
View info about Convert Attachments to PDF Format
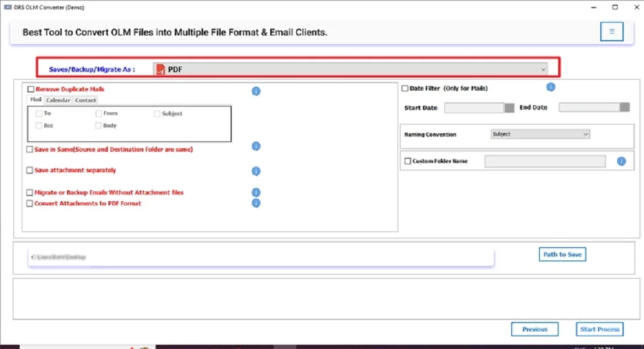(256, 203)
